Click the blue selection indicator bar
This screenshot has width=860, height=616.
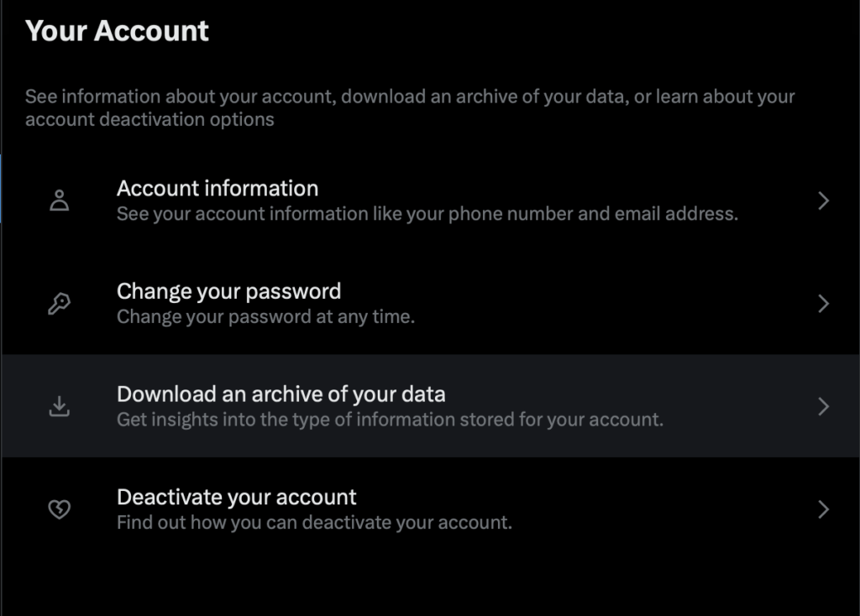pyautogui.click(x=2, y=189)
